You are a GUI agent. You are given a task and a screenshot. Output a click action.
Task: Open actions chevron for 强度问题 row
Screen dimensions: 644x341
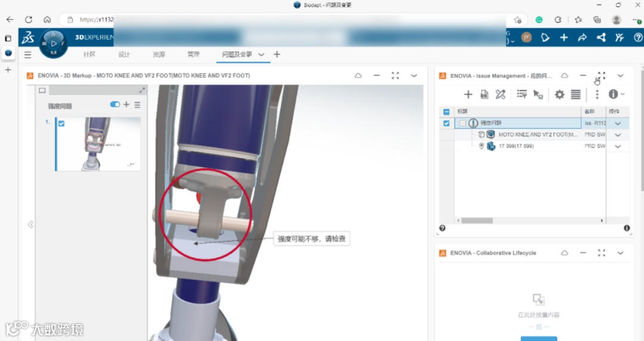(x=618, y=123)
